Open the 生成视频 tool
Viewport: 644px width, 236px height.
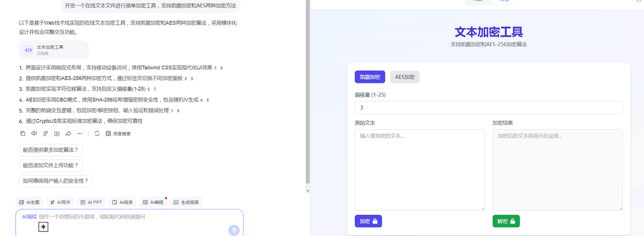pos(186,202)
